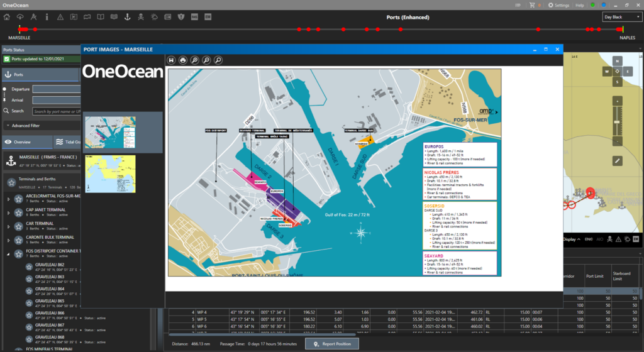Screen dimensions: 644x352
Task: Expand the map Display options chevron
Action: tap(579, 239)
